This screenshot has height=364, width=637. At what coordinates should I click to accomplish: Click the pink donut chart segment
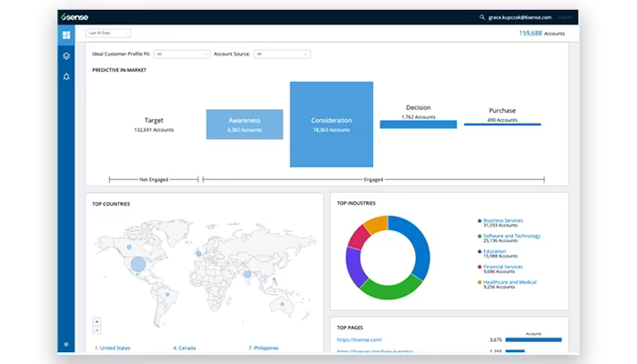coord(358,237)
